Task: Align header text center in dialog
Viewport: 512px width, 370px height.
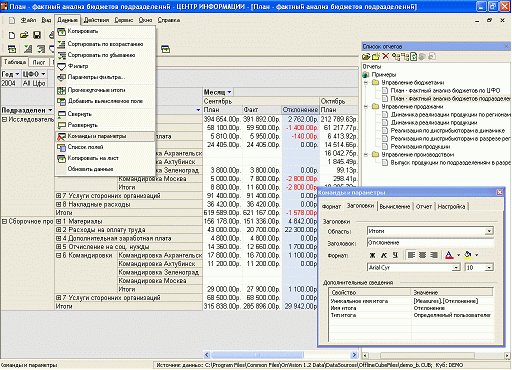Action: click(423, 255)
